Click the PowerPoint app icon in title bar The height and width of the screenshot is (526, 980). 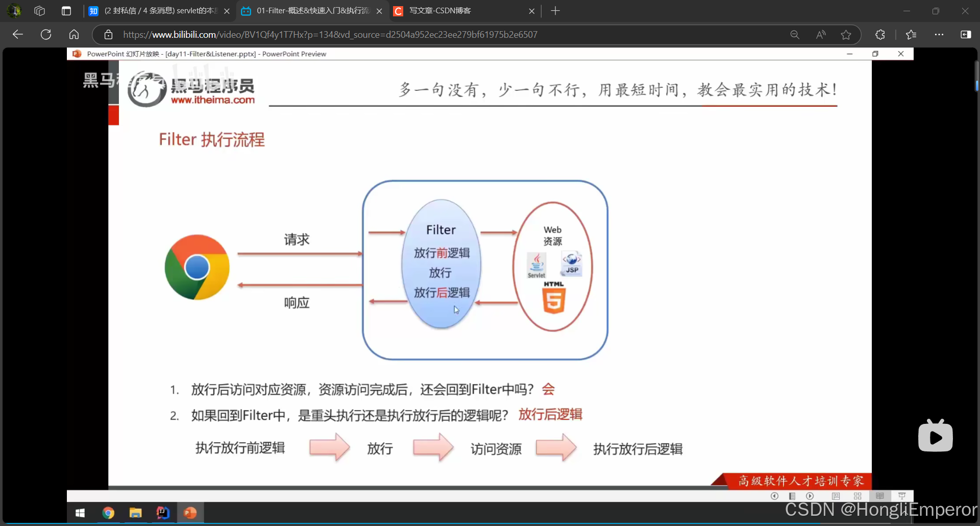77,54
